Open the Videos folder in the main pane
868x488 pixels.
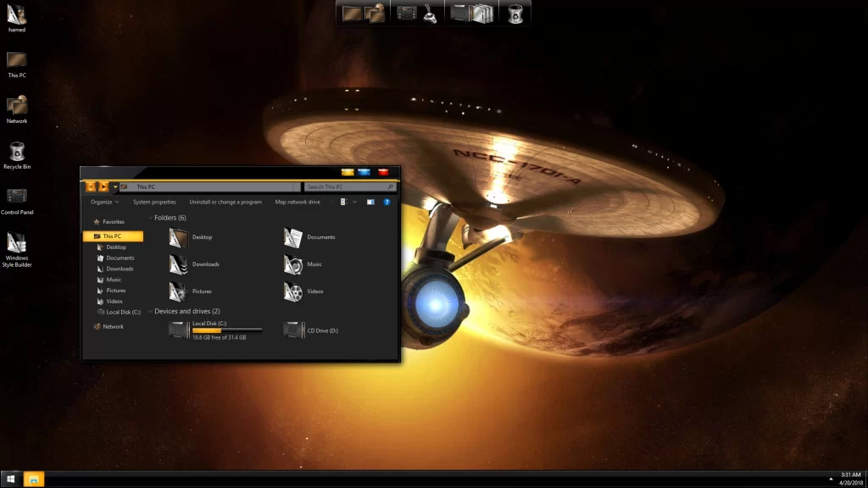point(293,291)
